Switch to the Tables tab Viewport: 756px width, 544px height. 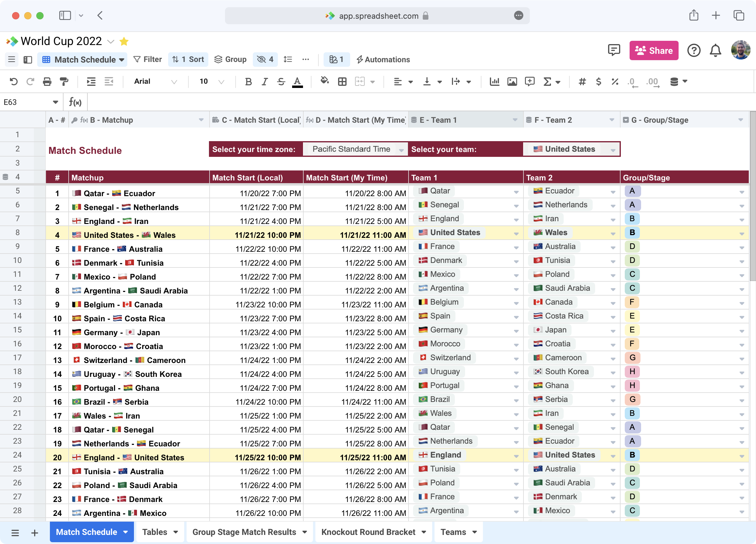coord(160,532)
